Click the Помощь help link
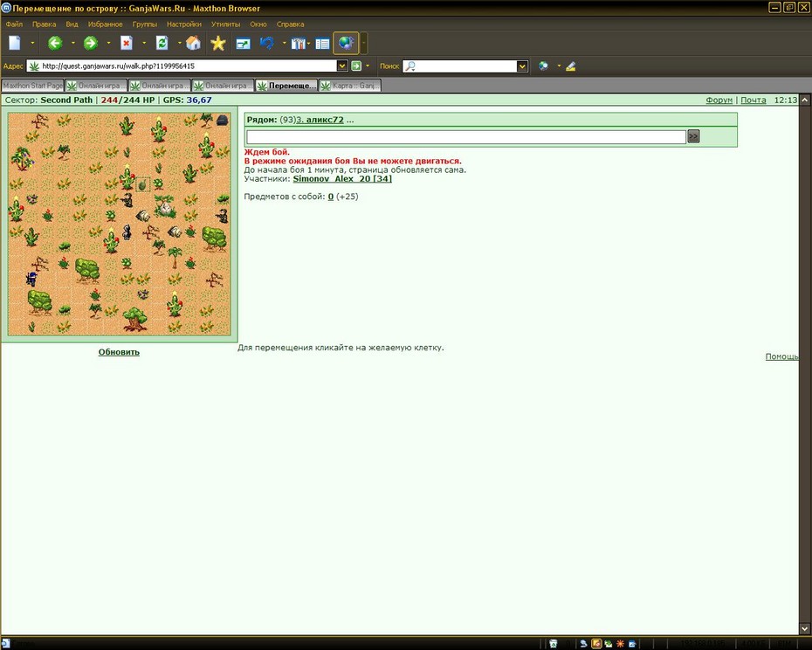 [781, 356]
